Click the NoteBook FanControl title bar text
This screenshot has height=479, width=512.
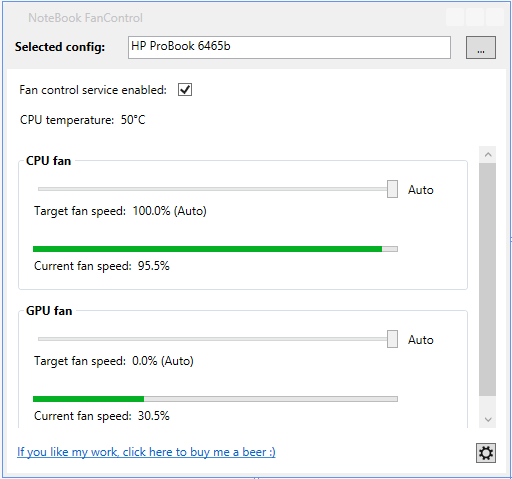[x=85, y=18]
